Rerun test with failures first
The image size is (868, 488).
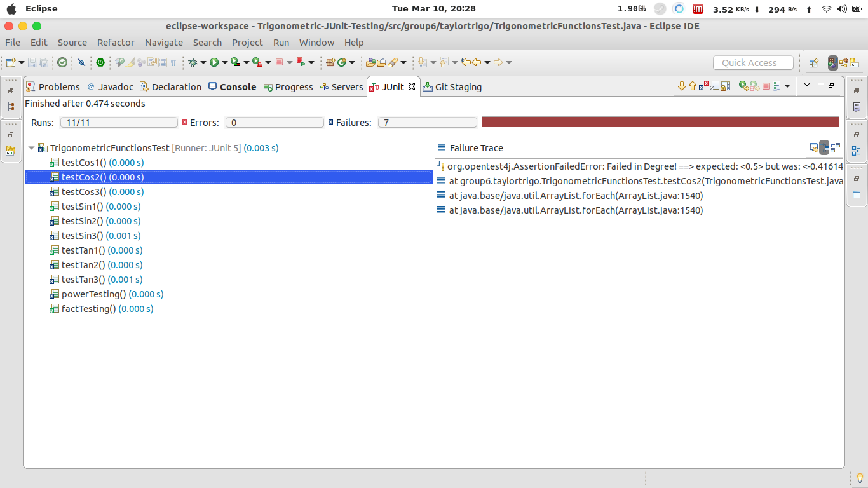coord(754,86)
